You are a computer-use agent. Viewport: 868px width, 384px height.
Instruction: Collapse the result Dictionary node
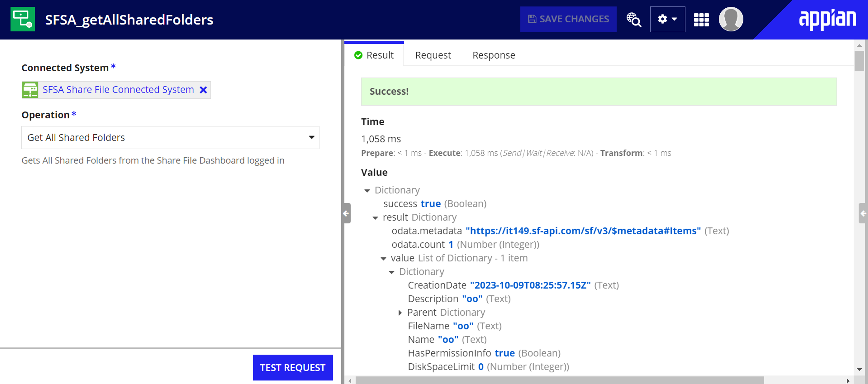coord(375,218)
